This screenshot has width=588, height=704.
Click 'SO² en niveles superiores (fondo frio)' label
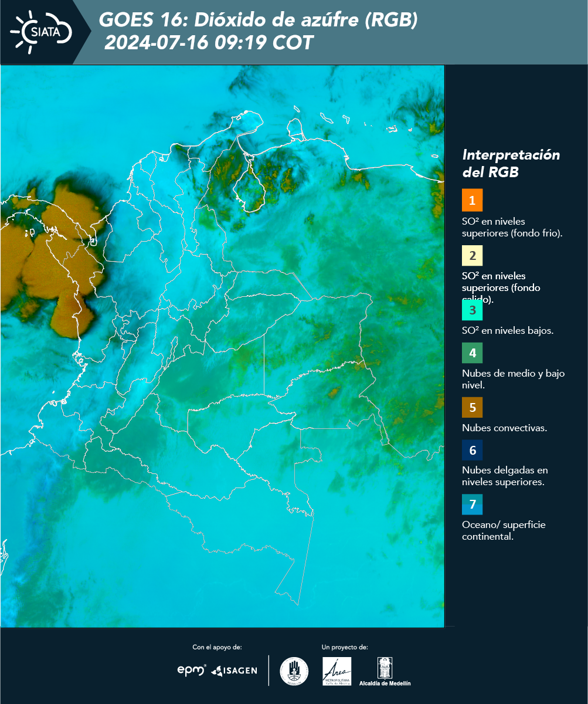512,227
